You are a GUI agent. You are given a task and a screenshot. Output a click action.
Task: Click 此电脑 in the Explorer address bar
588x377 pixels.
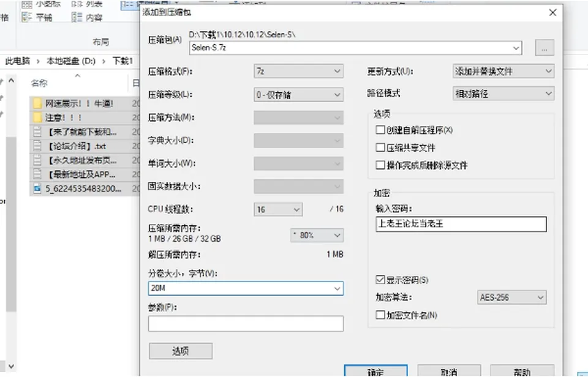(18, 61)
